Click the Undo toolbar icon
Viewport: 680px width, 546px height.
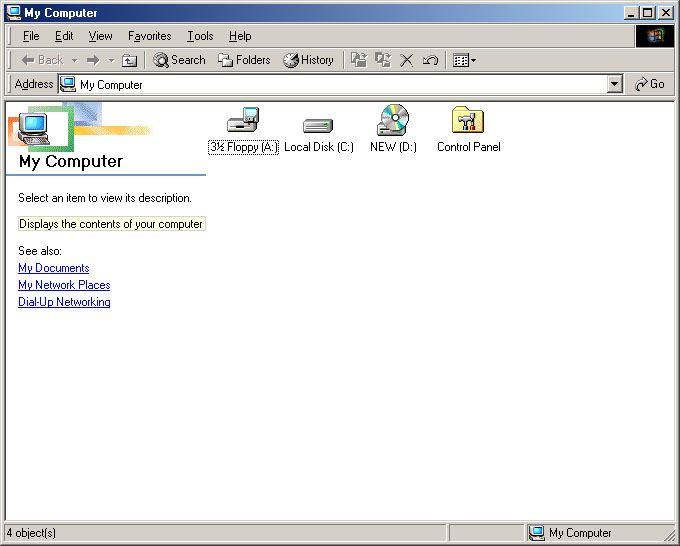[430, 60]
